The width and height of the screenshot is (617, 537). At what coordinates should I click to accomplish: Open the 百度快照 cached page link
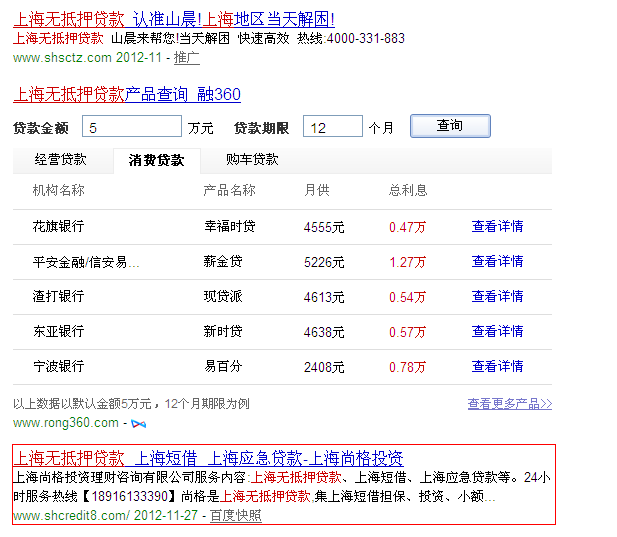tap(236, 516)
